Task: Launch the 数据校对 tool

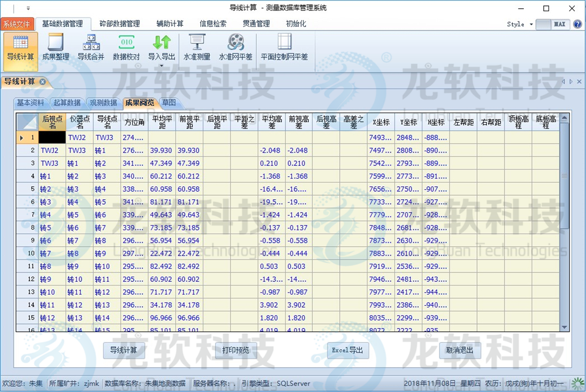Action: [x=125, y=50]
